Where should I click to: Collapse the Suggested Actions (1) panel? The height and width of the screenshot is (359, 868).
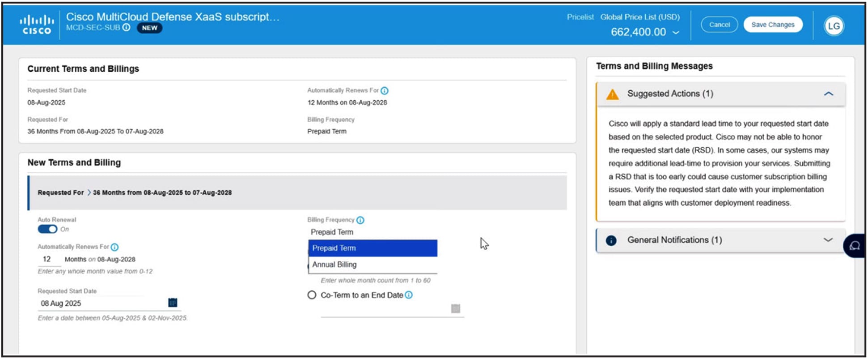[x=828, y=94]
